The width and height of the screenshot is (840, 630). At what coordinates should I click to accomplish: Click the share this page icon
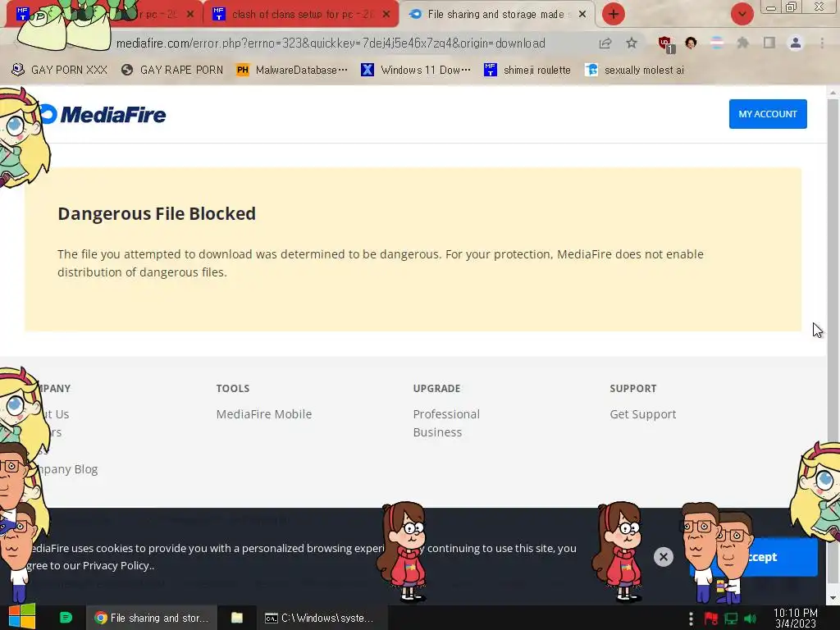(x=605, y=43)
